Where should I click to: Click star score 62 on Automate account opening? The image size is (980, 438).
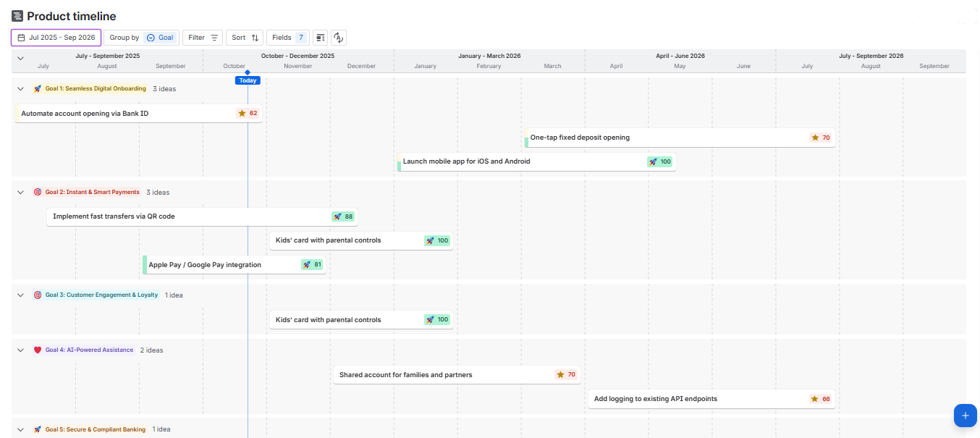[x=248, y=114]
